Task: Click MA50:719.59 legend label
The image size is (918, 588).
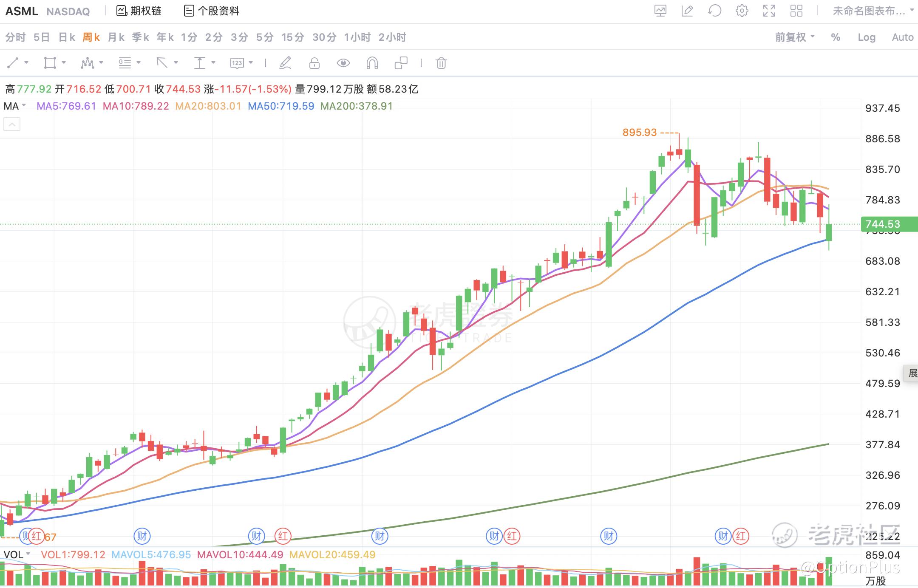Action: [281, 106]
